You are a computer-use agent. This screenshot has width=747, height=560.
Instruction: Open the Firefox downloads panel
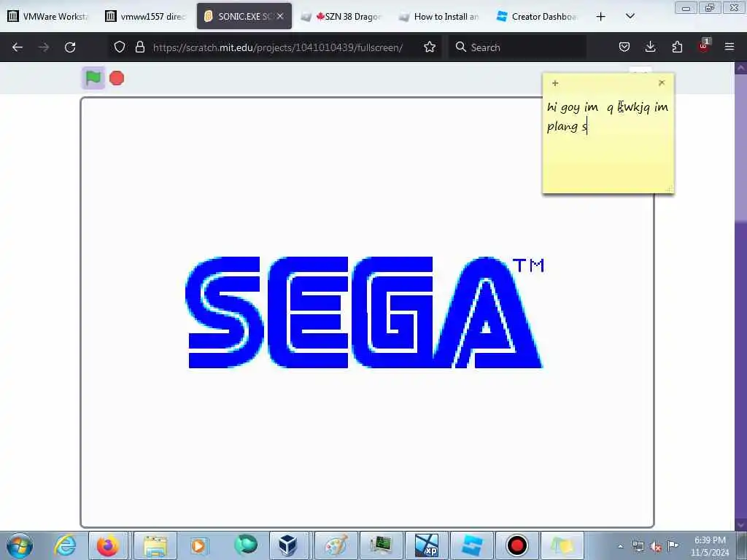(x=650, y=47)
